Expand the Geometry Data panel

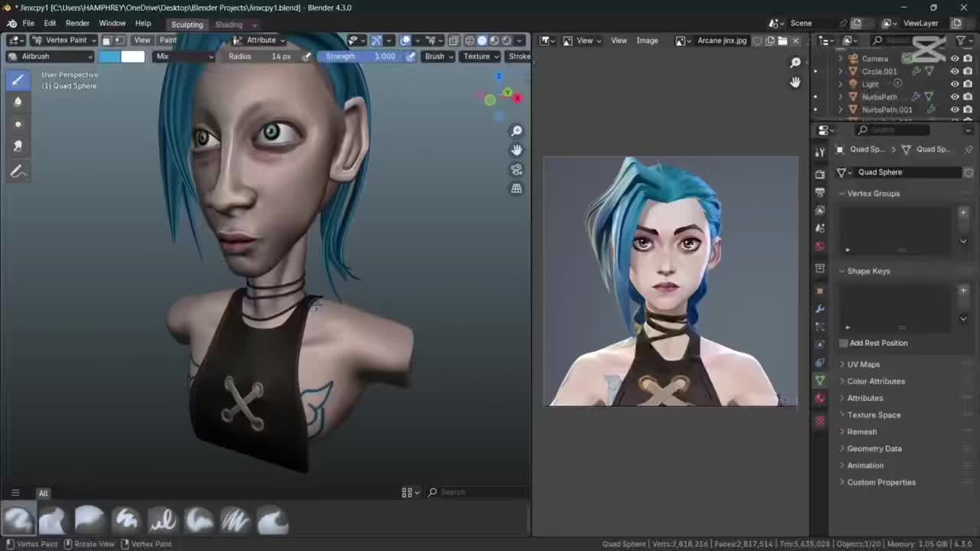point(874,448)
